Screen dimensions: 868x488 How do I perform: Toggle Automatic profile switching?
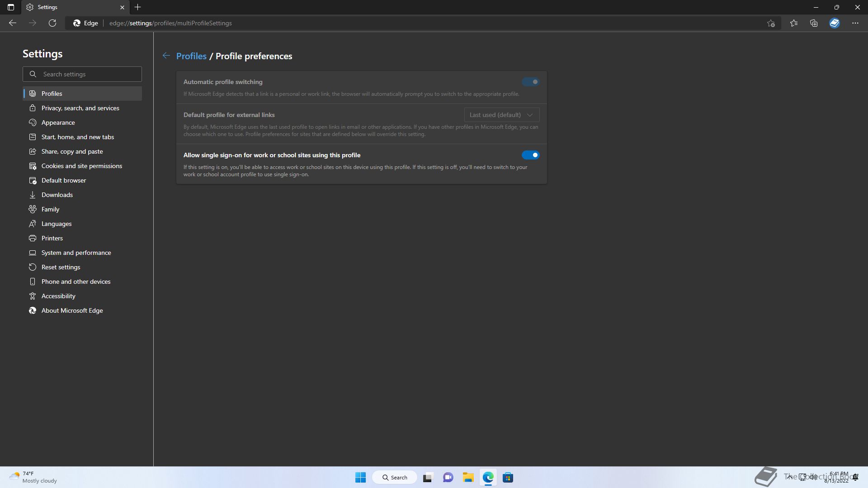530,82
